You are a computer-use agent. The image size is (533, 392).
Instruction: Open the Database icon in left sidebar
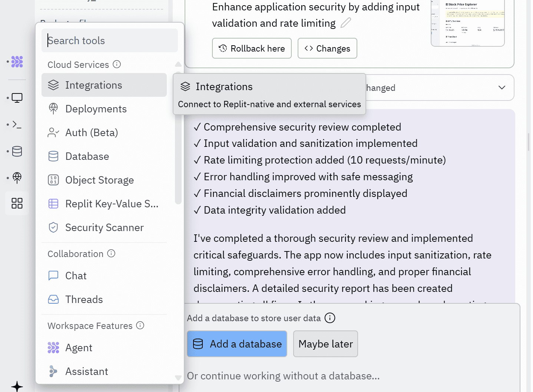17,151
